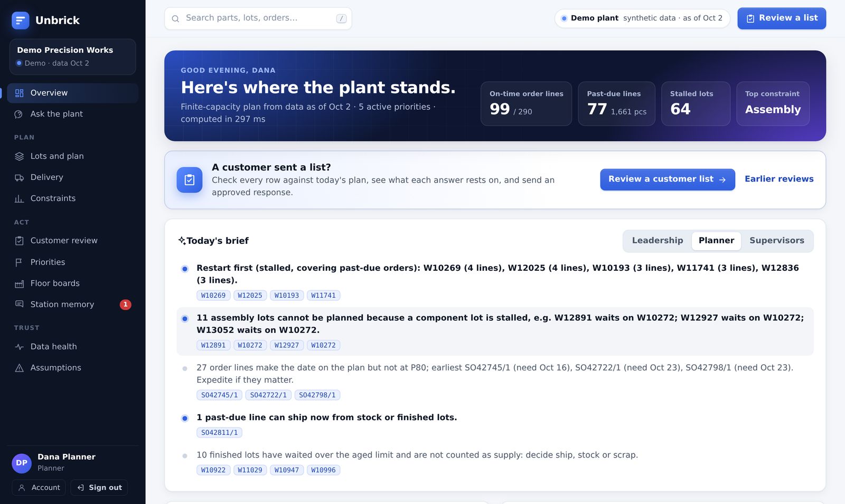Click the Station memory notification badge
Viewport: 845px width, 504px height.
(125, 305)
